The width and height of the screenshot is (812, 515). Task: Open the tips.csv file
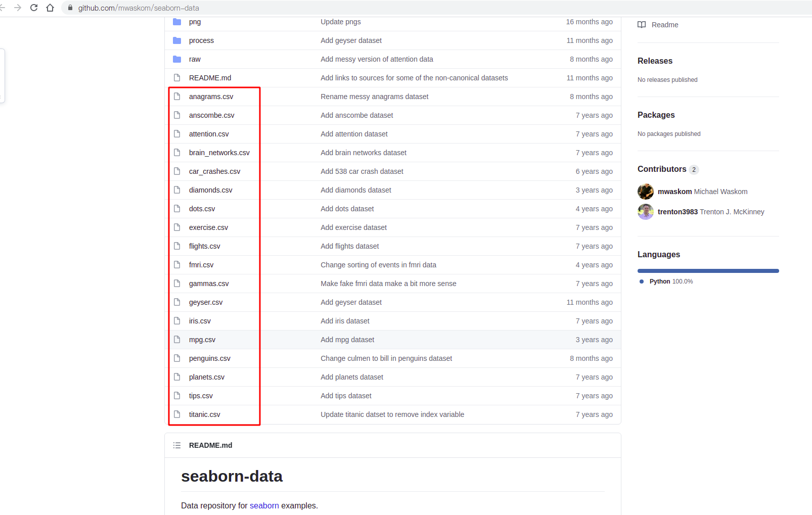point(201,396)
